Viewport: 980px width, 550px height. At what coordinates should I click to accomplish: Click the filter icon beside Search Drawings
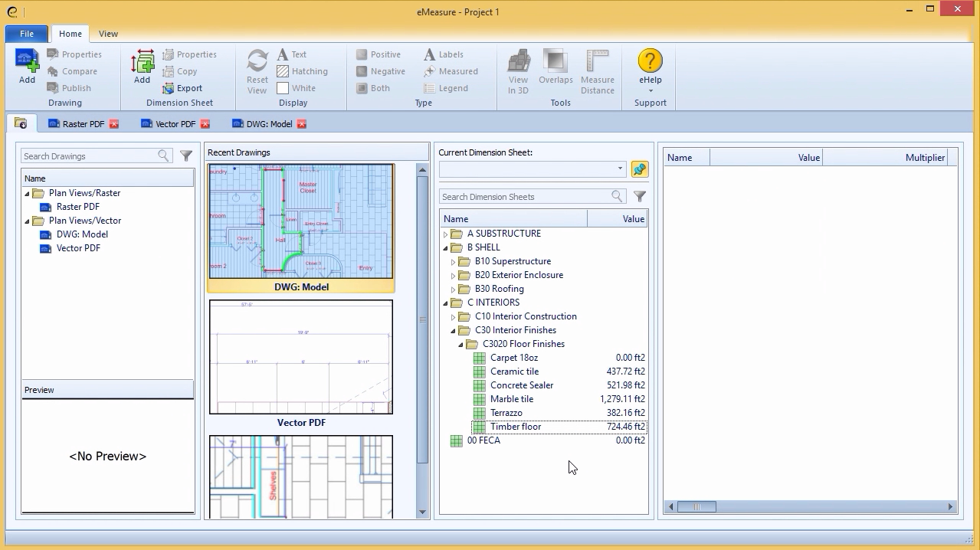186,156
